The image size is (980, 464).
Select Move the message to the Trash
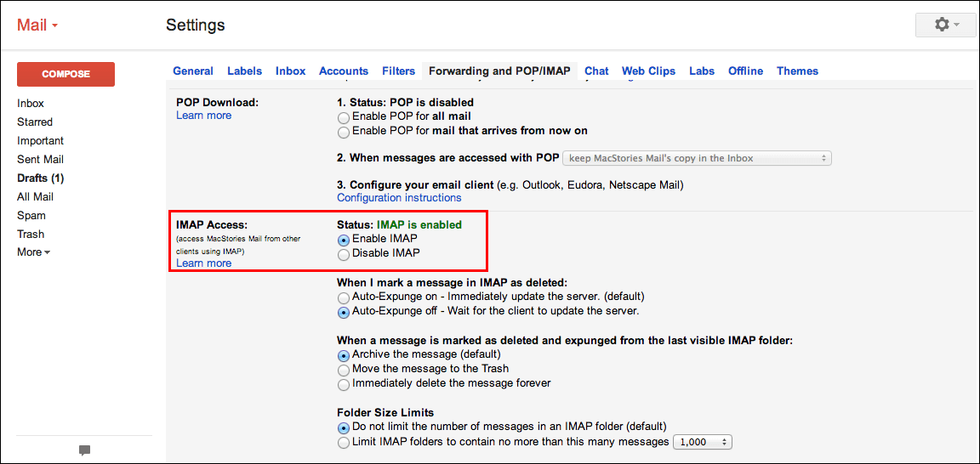click(343, 370)
